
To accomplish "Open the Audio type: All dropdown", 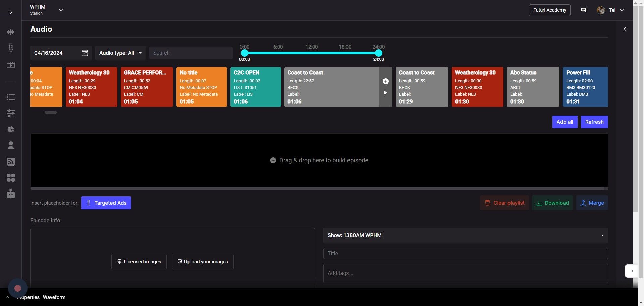I will pyautogui.click(x=120, y=53).
